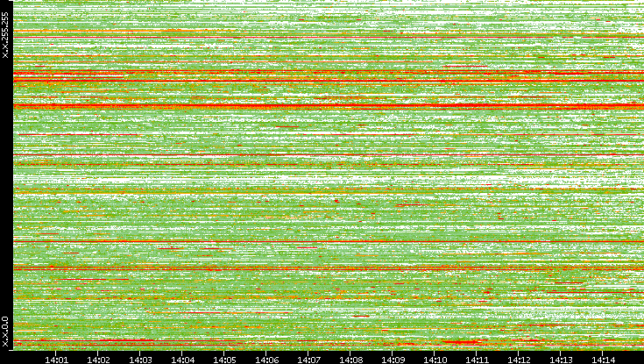Select the 14:10 label on time axis

(435, 359)
